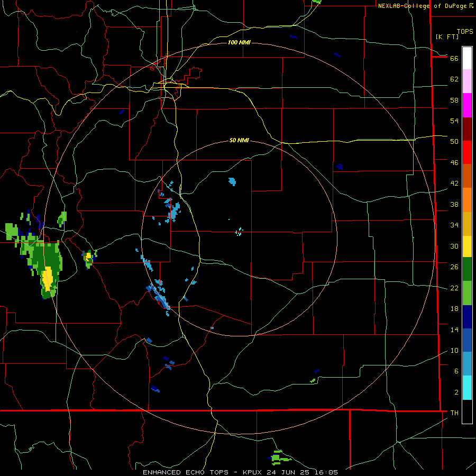Click the 26 legend value
This screenshot has width=476, height=476.
[454, 267]
